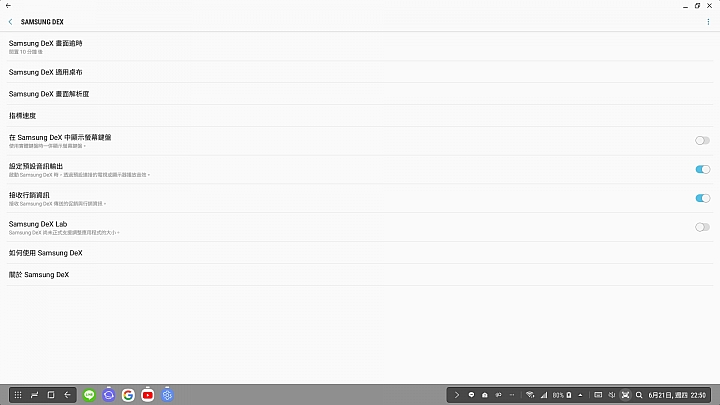Click the date and time 22:50 display

(677, 395)
